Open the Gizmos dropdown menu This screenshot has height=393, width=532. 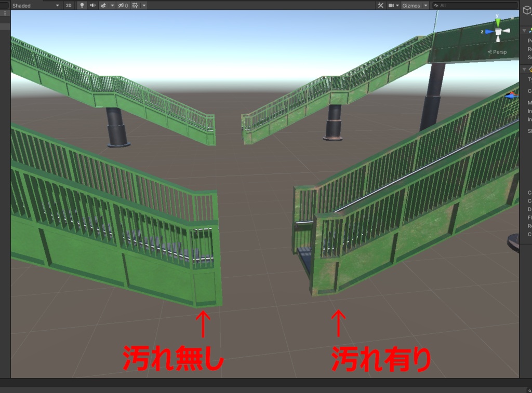(x=411, y=5)
